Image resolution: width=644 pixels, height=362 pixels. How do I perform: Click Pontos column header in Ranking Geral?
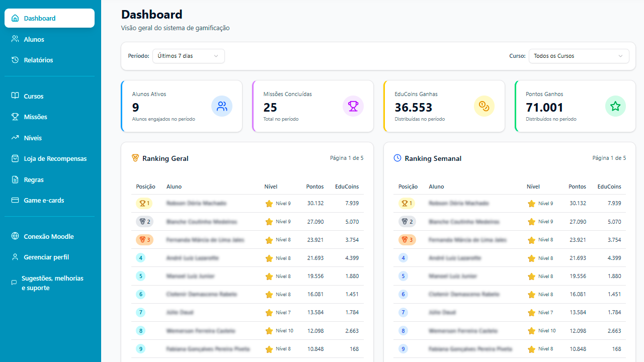point(314,187)
